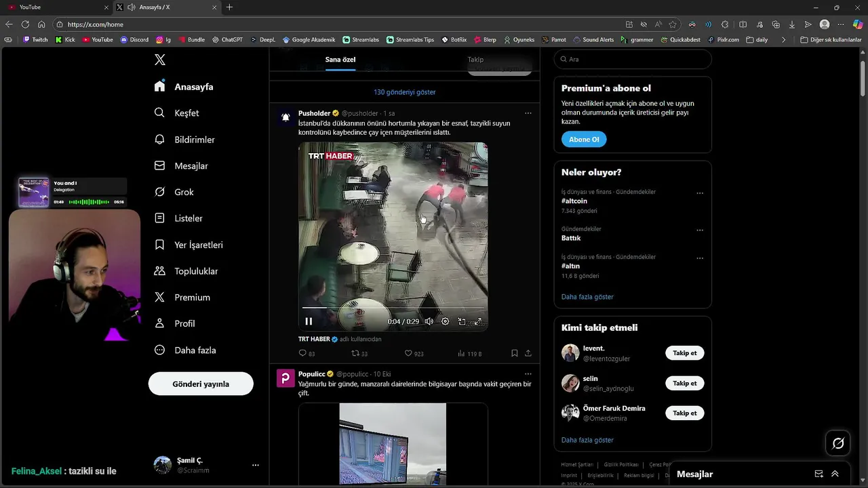The image size is (868, 488).
Task: Show more suggestions under Kimi takip etmeli
Action: pos(587,440)
